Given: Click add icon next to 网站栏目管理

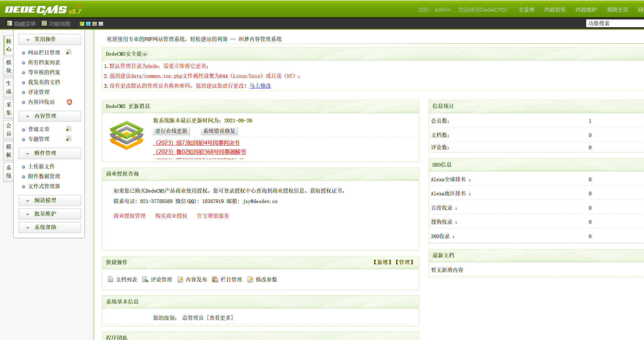Looking at the screenshot, I should pyautogui.click(x=69, y=52).
